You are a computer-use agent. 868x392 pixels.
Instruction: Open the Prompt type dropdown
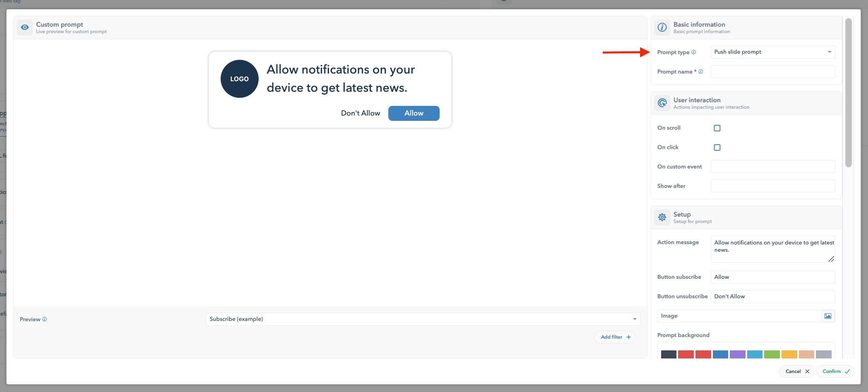(773, 52)
